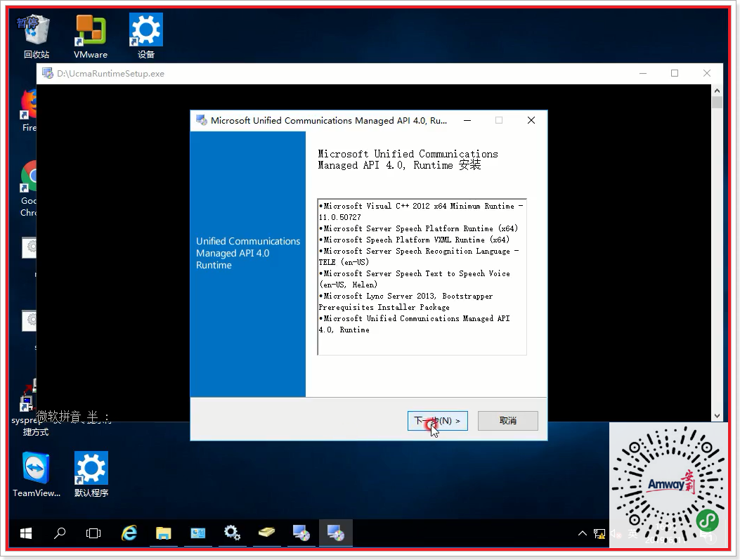This screenshot has width=740, height=560.
Task: Open the Firefox desktop shortcut
Action: [x=29, y=111]
